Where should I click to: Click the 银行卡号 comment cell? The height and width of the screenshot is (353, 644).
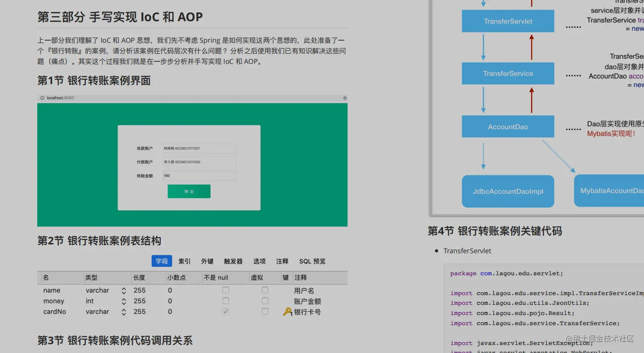(x=308, y=312)
